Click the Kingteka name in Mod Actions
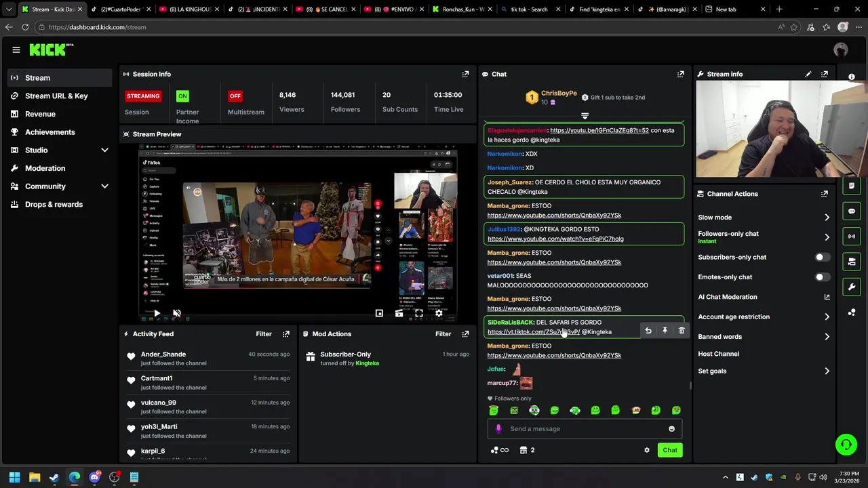 (x=367, y=363)
